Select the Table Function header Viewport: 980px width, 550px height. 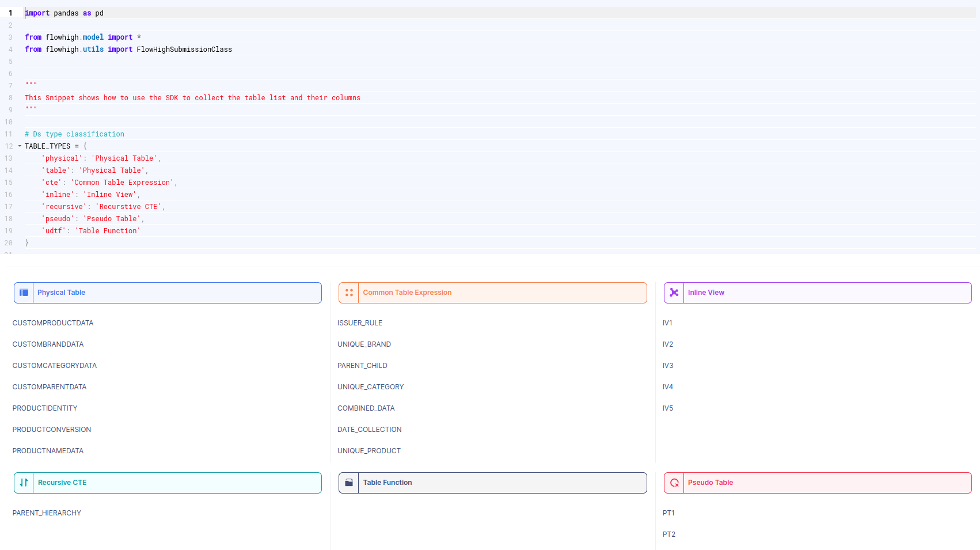tap(493, 483)
